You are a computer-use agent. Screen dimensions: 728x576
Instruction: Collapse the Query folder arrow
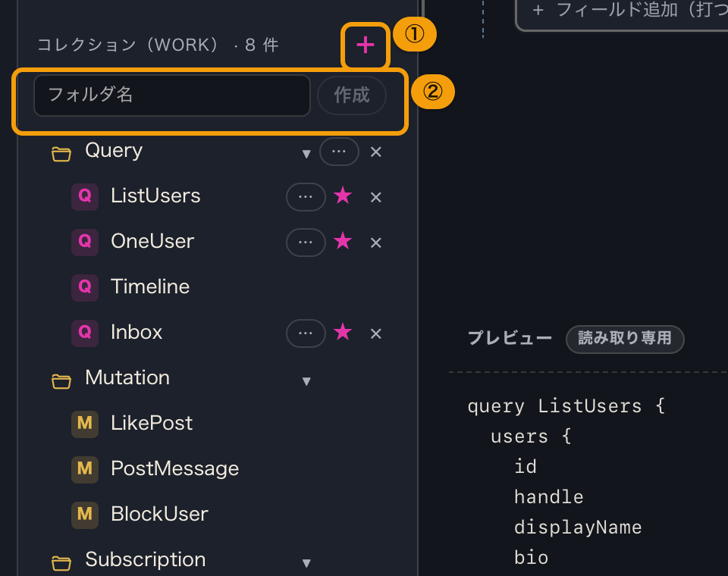(x=306, y=153)
